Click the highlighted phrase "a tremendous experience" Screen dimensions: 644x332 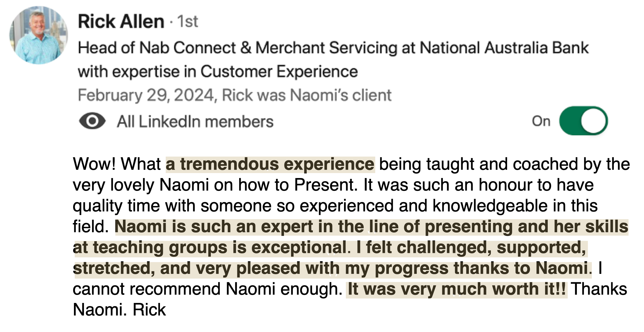pos(270,164)
